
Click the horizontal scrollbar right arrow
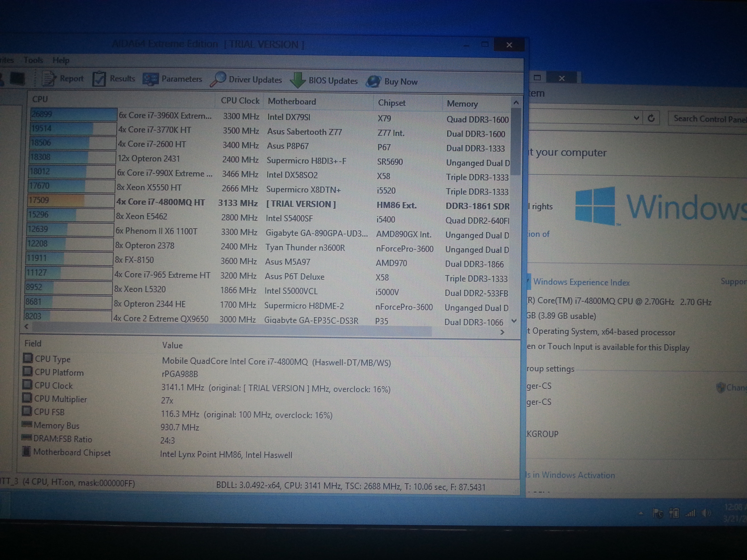point(502,332)
